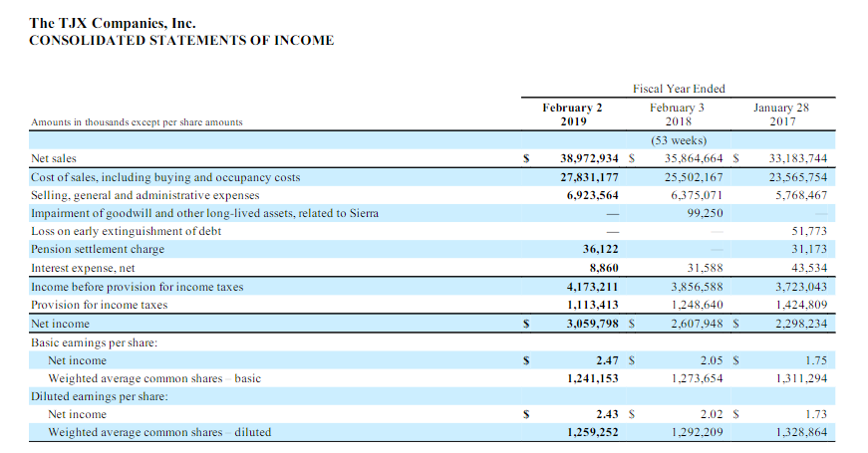
Task: Select heading 'CONSOLIDATED STATEMENTS OF INCOME'
Action: [181, 41]
